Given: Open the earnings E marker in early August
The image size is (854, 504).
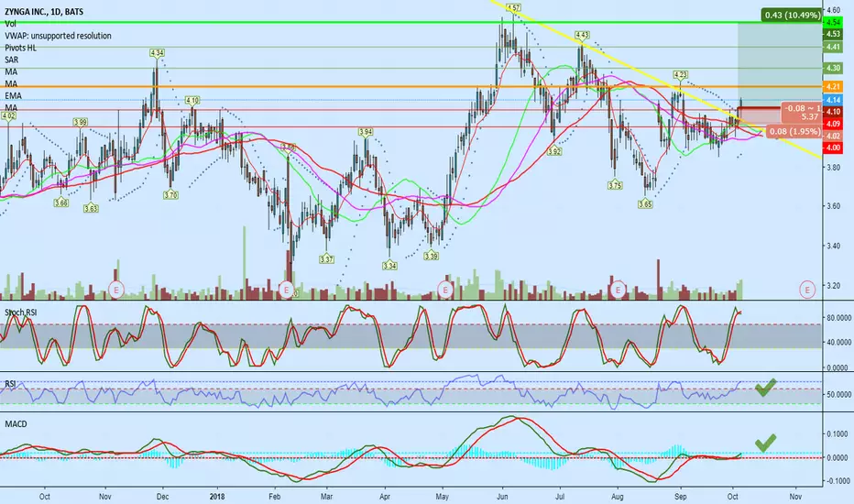Looking at the screenshot, I should pyautogui.click(x=618, y=290).
